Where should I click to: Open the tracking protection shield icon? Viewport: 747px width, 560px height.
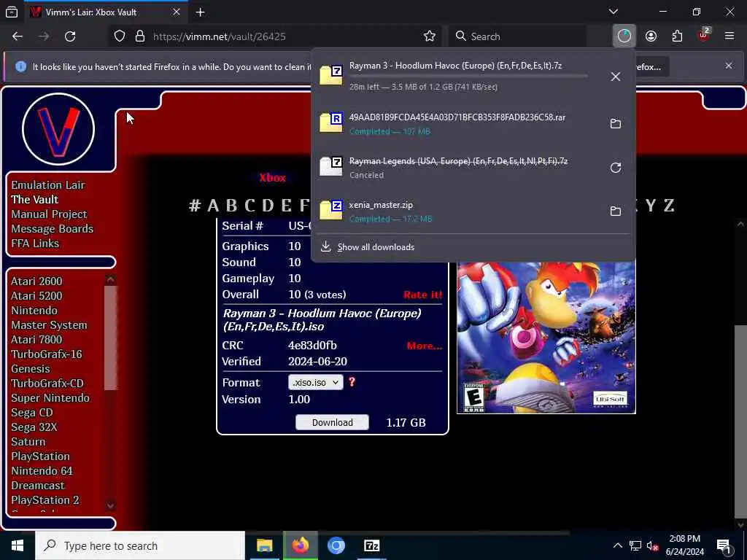(119, 36)
